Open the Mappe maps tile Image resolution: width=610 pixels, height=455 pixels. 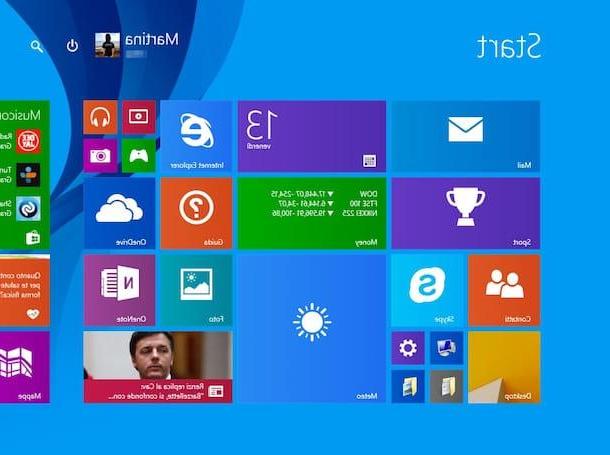point(25,367)
